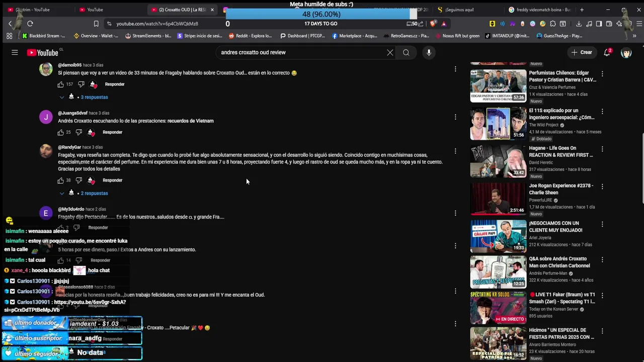Open options menu for @RandyGar comment

[455, 151]
